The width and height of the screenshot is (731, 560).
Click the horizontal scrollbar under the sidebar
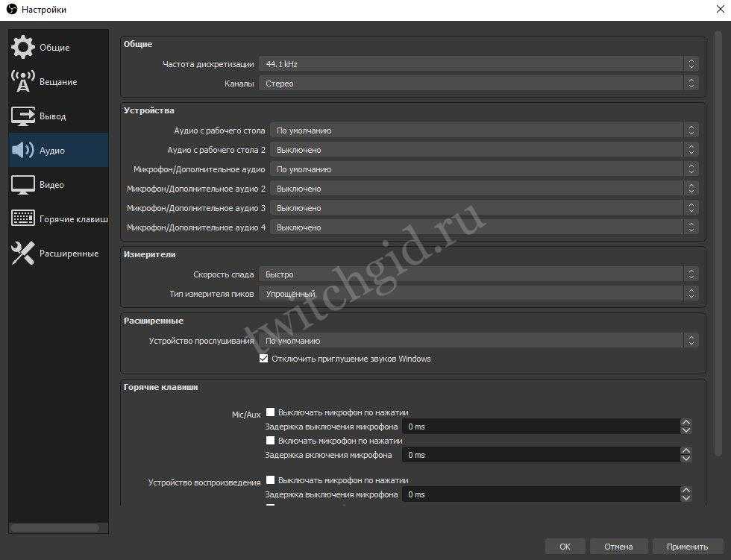pos(55,528)
